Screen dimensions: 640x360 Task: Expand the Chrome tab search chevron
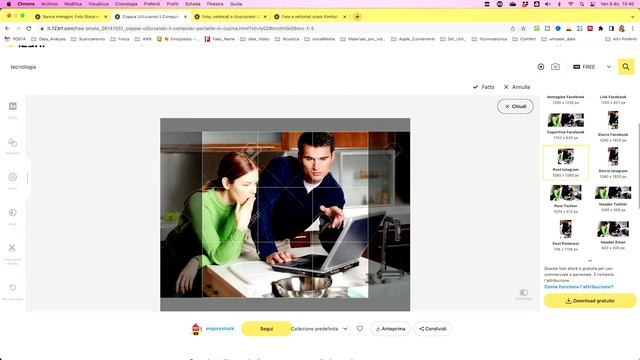click(633, 17)
